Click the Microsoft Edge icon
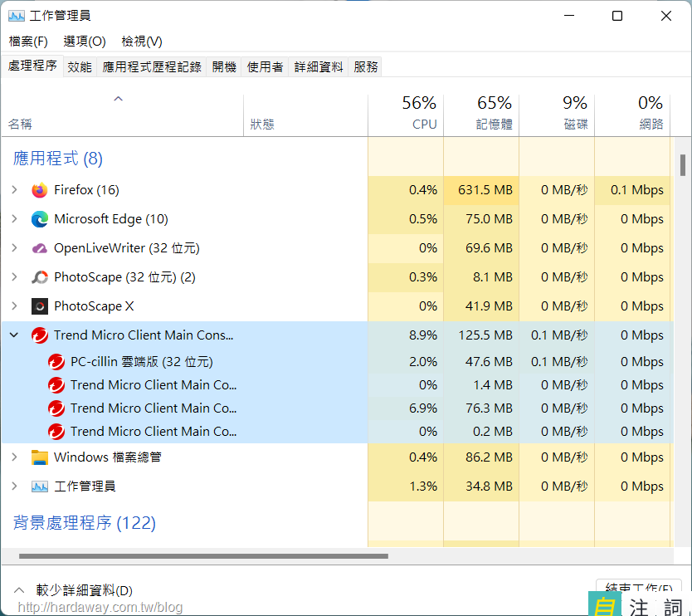692x616 pixels. 39,219
